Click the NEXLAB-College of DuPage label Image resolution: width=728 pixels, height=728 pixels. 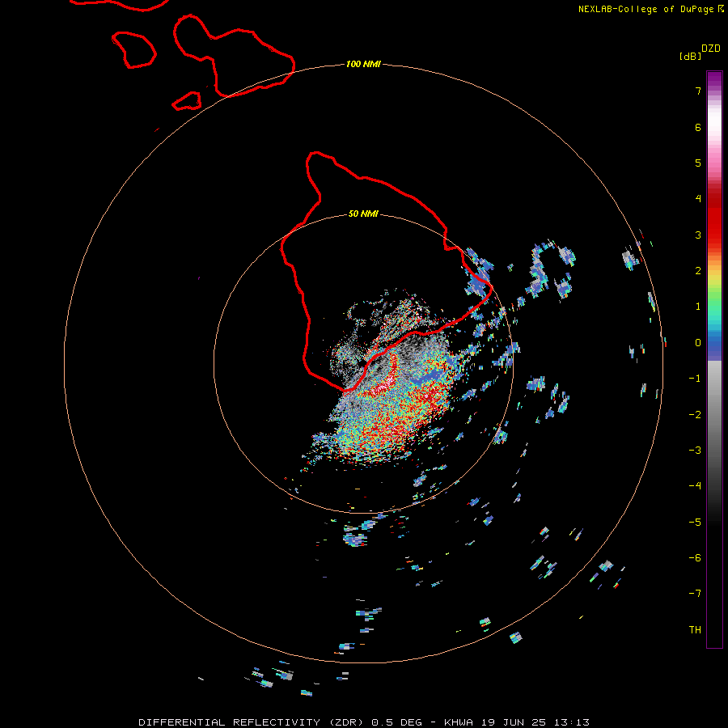[651, 9]
